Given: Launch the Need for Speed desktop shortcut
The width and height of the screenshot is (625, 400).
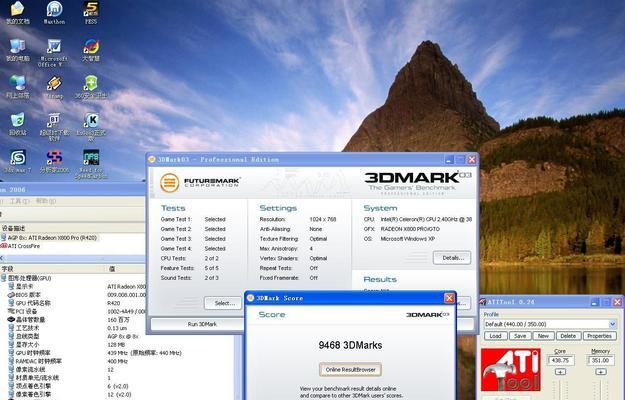Looking at the screenshot, I should click(x=91, y=163).
